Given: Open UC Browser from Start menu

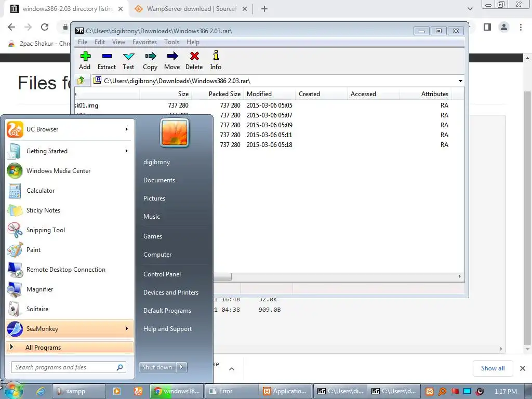Looking at the screenshot, I should [70, 129].
